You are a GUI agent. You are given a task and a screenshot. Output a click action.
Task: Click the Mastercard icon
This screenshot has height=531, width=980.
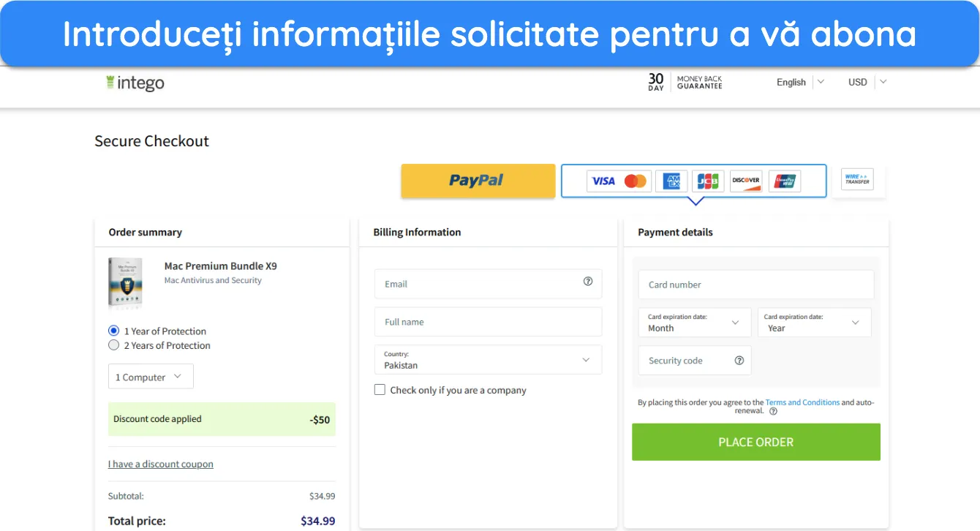click(x=636, y=181)
